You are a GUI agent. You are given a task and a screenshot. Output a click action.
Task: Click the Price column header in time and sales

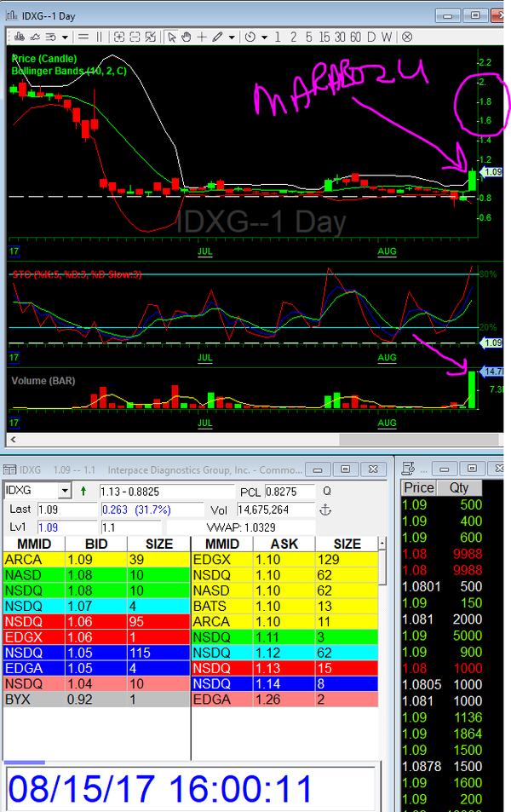tap(418, 488)
